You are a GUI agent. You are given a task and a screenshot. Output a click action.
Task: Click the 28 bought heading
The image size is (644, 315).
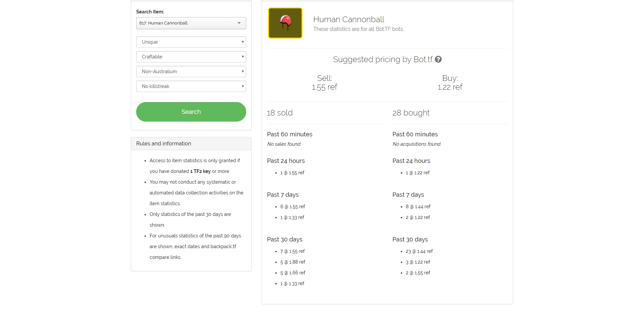point(411,113)
